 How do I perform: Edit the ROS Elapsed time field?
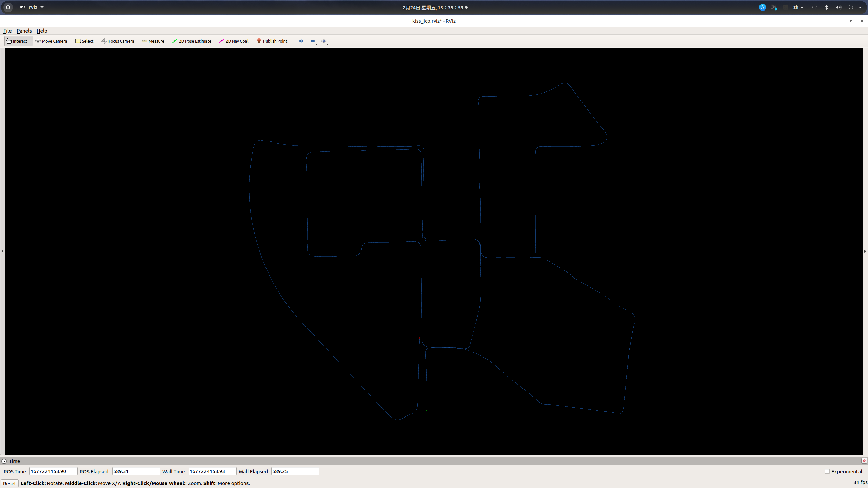(136, 471)
